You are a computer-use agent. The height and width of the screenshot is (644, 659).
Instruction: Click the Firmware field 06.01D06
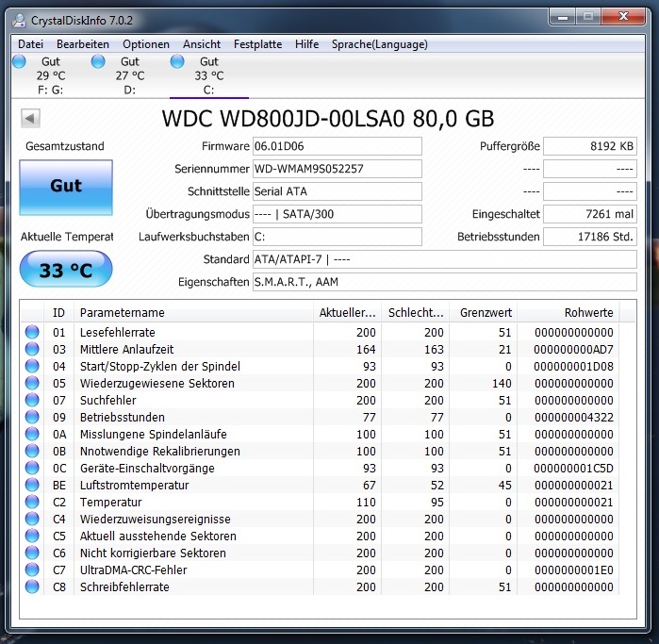click(x=338, y=146)
